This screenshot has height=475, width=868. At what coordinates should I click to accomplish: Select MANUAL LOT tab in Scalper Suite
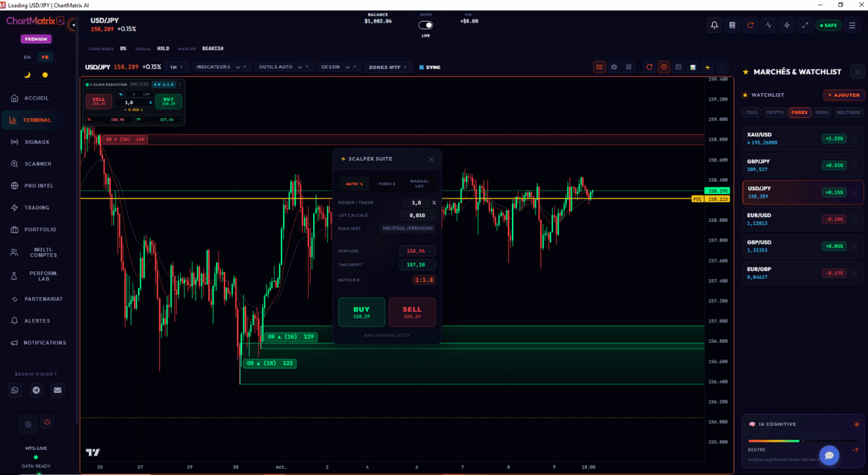(x=419, y=184)
